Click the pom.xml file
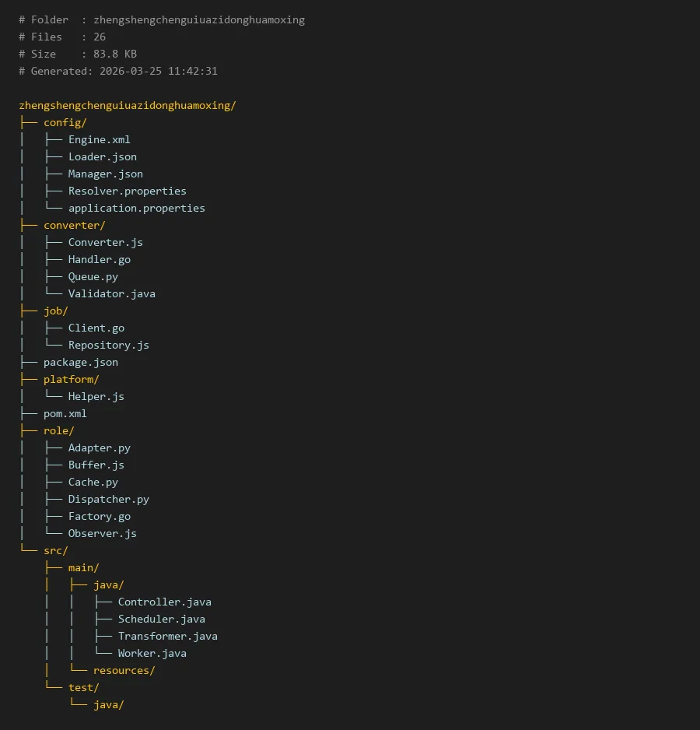The height and width of the screenshot is (730, 700). tap(65, 413)
